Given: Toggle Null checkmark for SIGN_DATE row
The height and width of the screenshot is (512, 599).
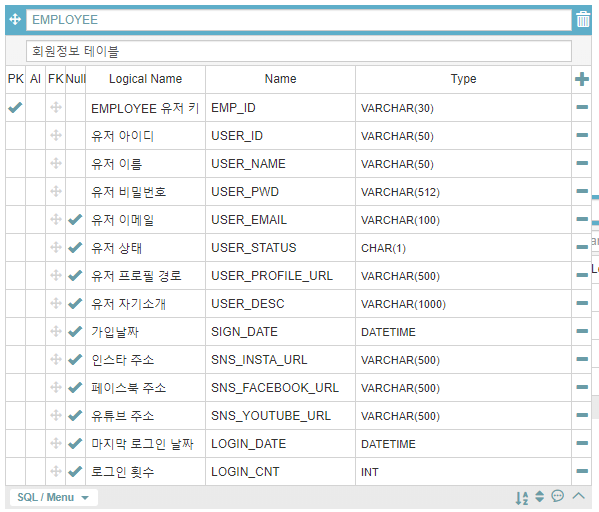Looking at the screenshot, I should click(75, 331).
